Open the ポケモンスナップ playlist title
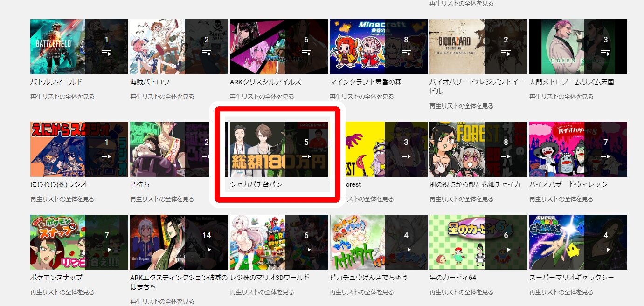Screen dimensions: 644x306 56,278
